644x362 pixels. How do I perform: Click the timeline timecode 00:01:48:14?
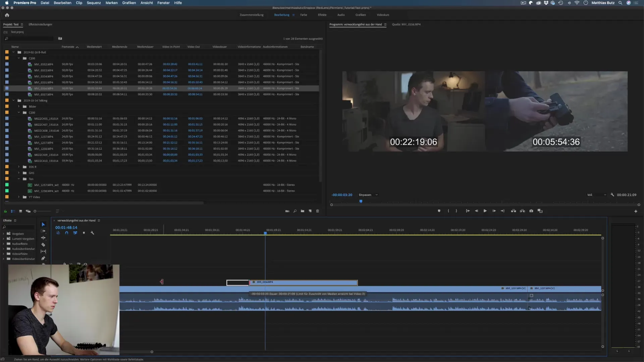pyautogui.click(x=66, y=228)
